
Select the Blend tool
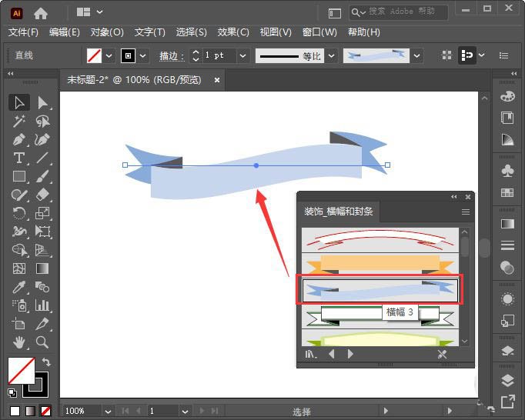coord(42,287)
